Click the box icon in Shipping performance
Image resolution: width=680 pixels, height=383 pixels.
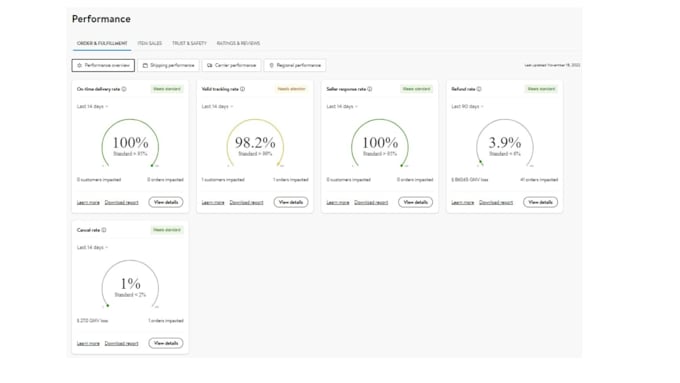145,65
